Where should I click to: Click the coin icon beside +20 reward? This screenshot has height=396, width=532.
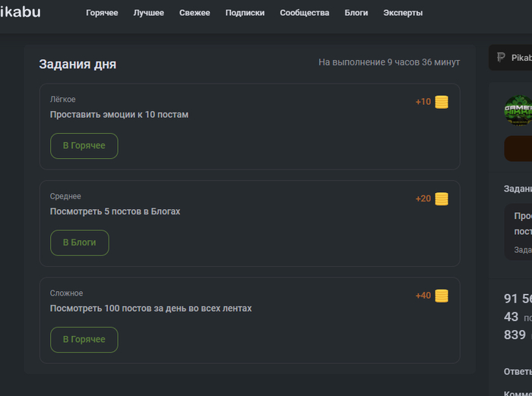point(442,199)
